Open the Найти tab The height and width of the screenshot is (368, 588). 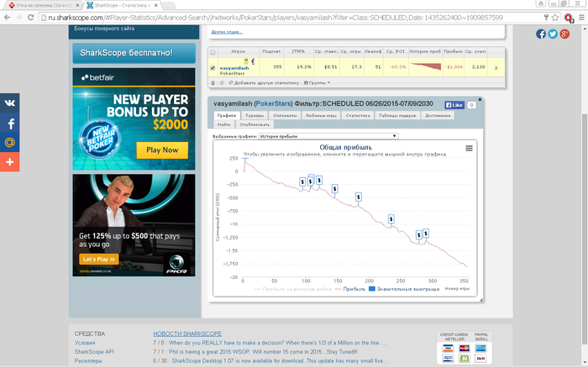(224, 124)
